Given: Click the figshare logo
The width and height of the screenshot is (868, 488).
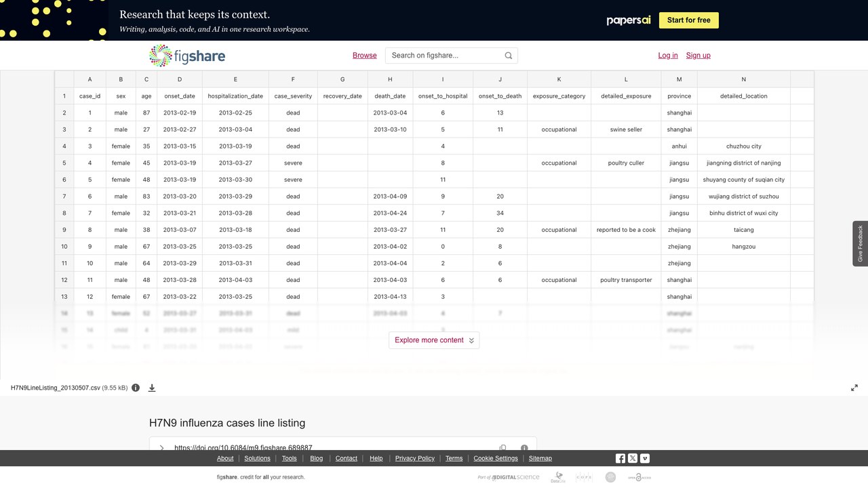Looking at the screenshot, I should tap(187, 56).
